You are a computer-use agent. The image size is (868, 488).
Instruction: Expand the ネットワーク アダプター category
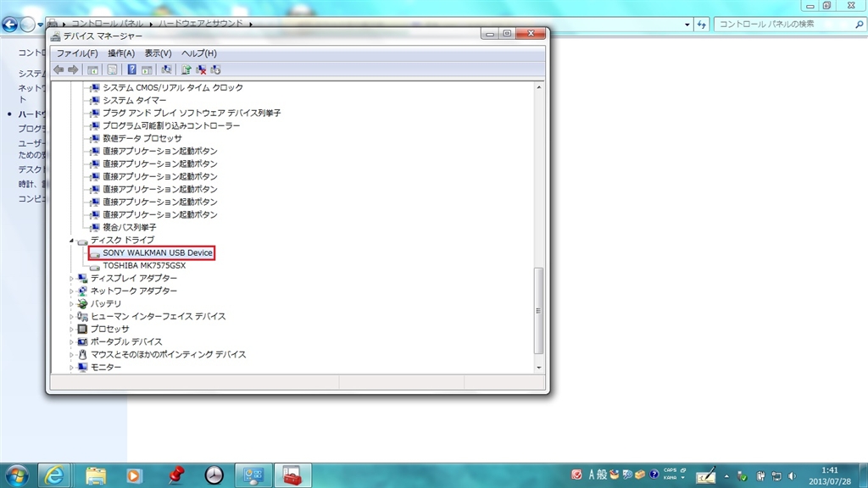[x=71, y=291]
